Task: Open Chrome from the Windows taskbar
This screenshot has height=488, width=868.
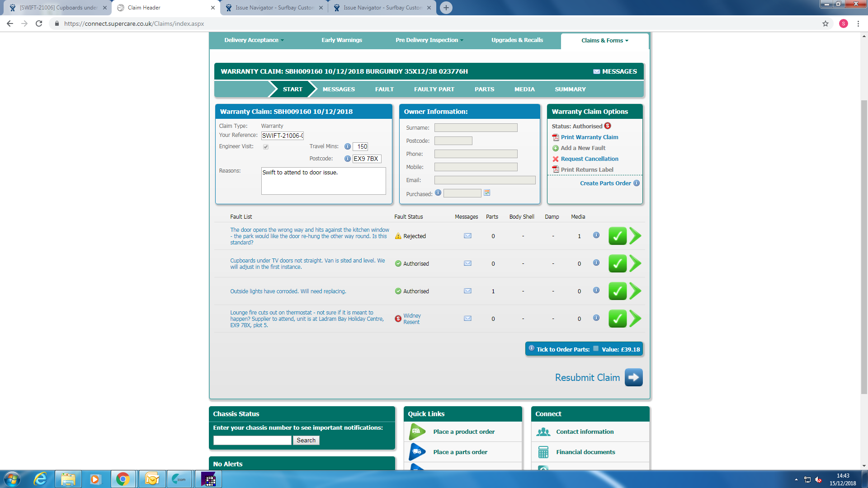Action: [x=123, y=479]
